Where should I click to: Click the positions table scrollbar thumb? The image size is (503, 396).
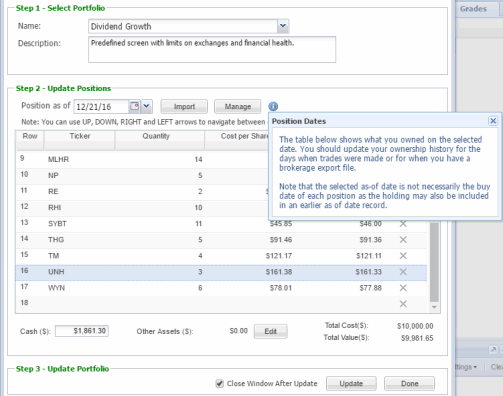pos(434,262)
